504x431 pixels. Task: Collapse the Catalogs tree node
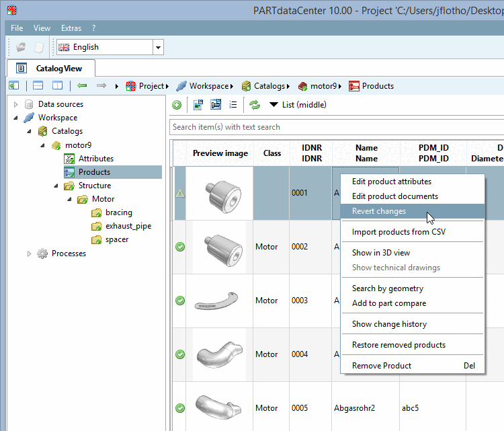point(29,132)
